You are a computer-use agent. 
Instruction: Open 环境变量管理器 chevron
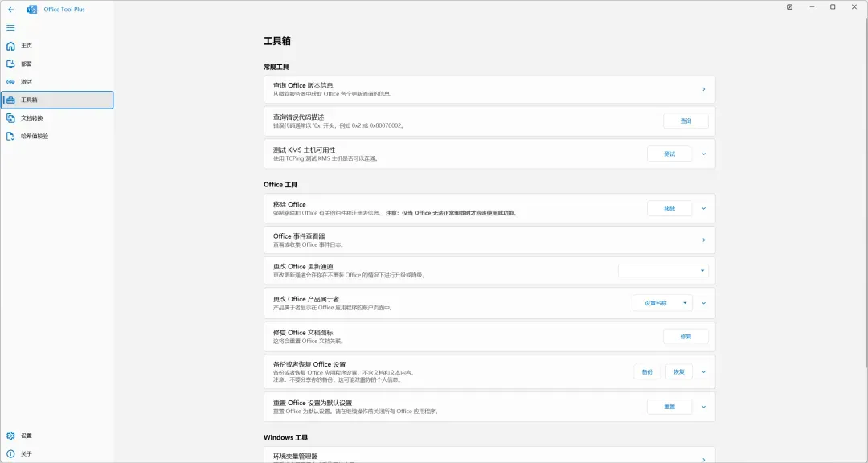coord(703,459)
